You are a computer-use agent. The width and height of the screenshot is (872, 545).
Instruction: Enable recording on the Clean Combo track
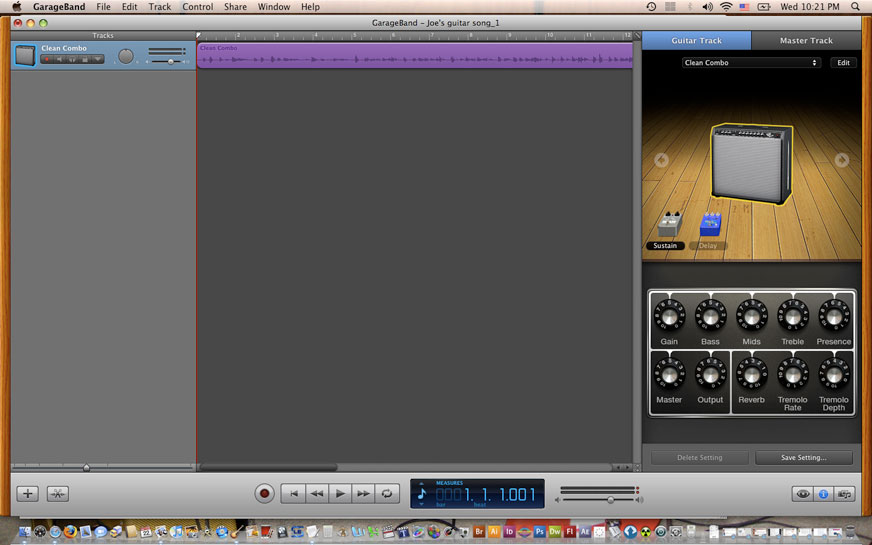tap(47, 59)
